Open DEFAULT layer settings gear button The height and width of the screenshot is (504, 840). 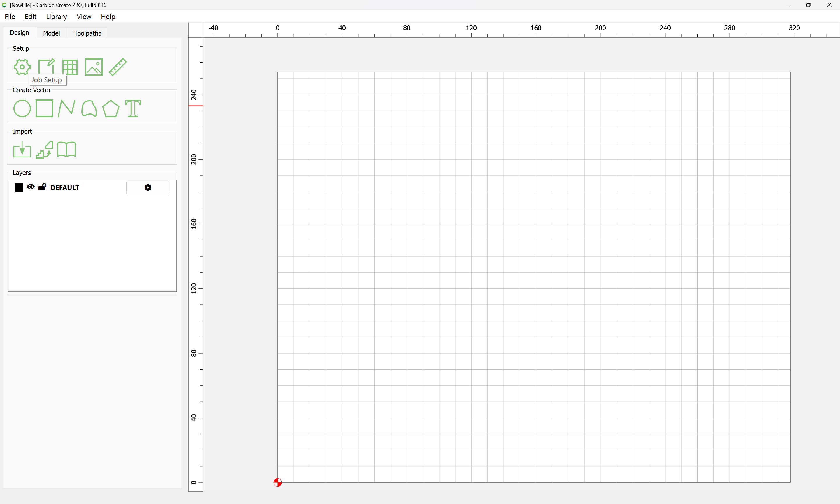tap(148, 188)
